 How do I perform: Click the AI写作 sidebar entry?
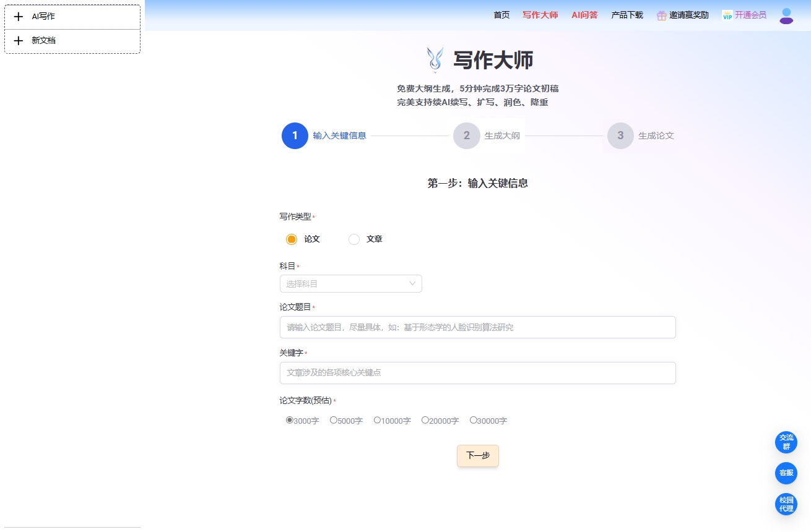tap(72, 17)
